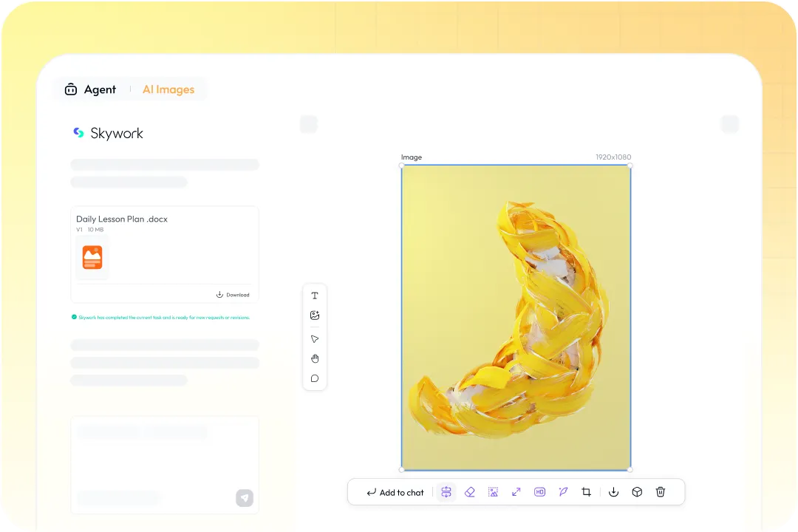
Task: Upscale image with the HD icon
Action: pos(540,492)
